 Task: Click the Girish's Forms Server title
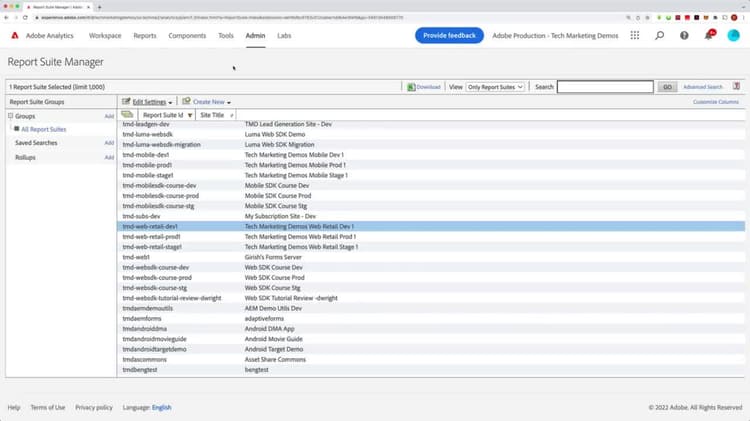pyautogui.click(x=273, y=257)
